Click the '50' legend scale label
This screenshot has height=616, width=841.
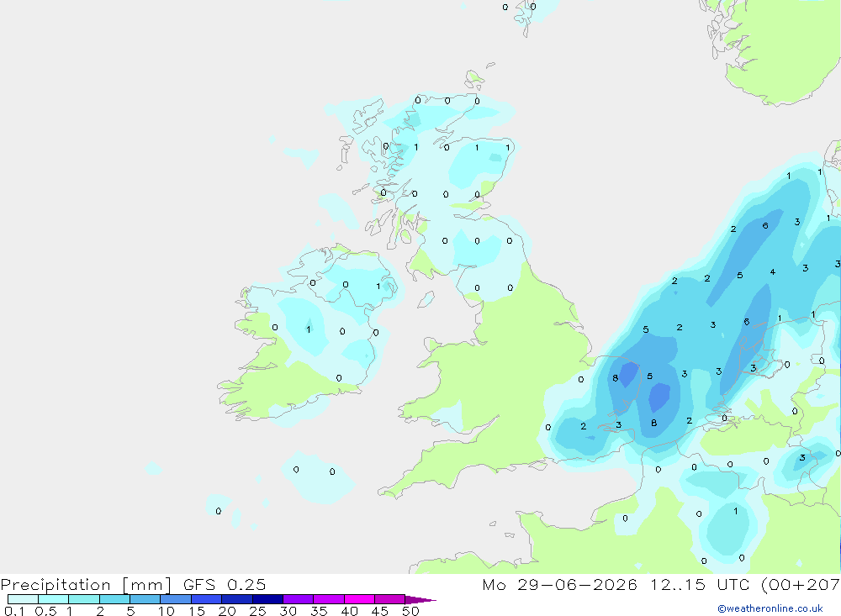point(410,611)
